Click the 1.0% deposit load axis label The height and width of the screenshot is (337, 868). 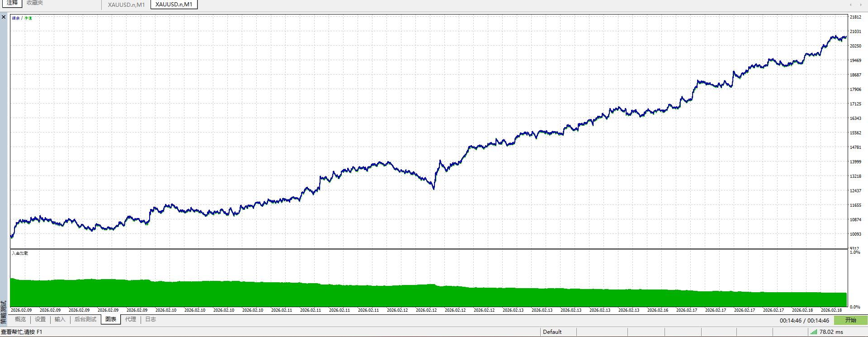[855, 252]
